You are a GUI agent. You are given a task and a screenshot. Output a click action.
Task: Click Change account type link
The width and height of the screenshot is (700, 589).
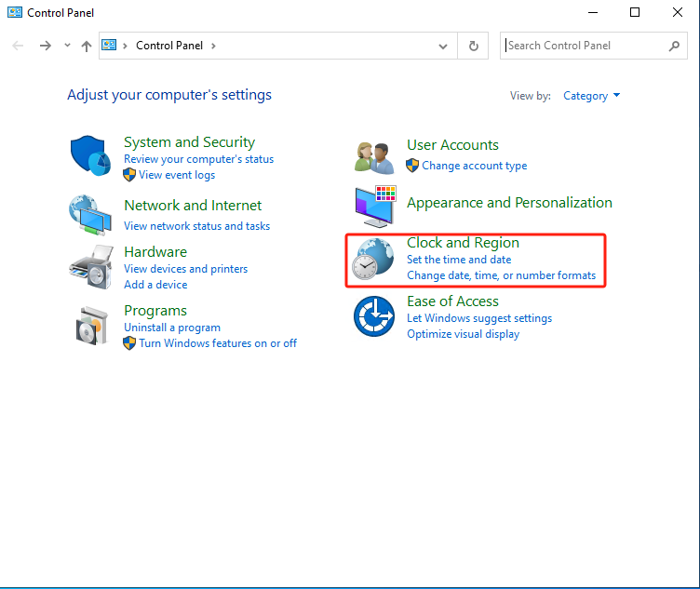474,166
